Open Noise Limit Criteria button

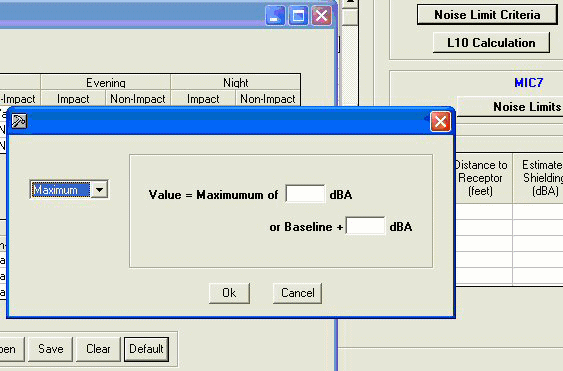pos(487,15)
